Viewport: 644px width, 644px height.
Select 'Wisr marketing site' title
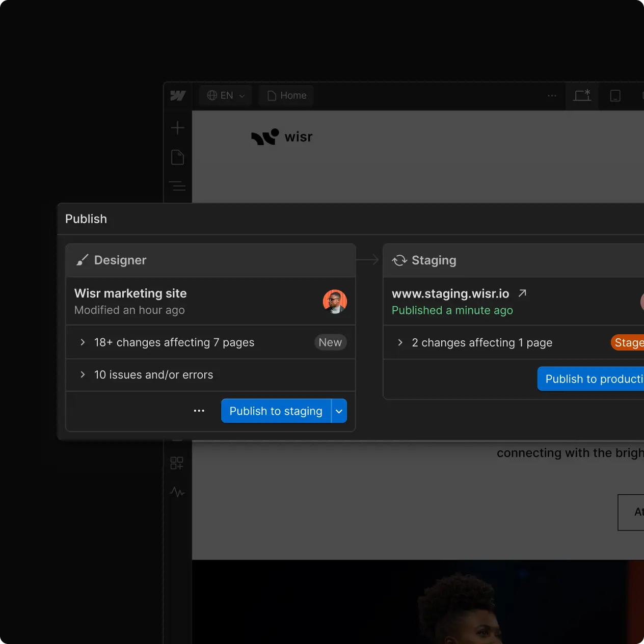click(130, 293)
